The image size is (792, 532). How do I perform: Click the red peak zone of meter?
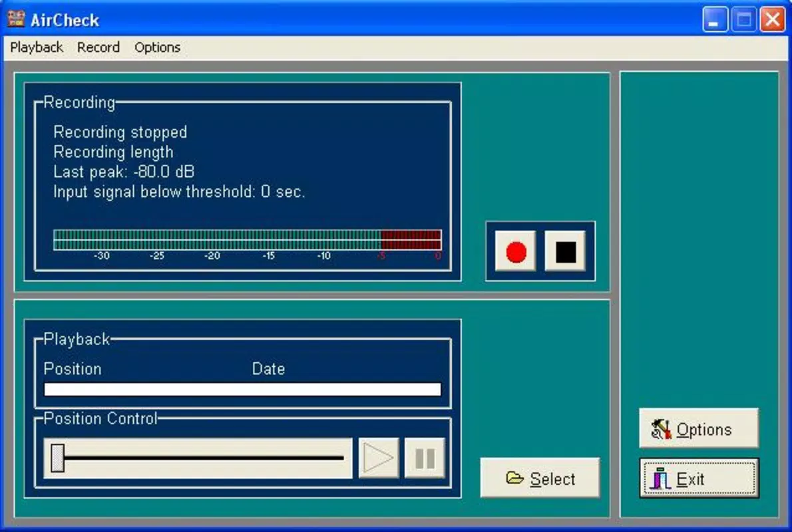pyautogui.click(x=411, y=240)
